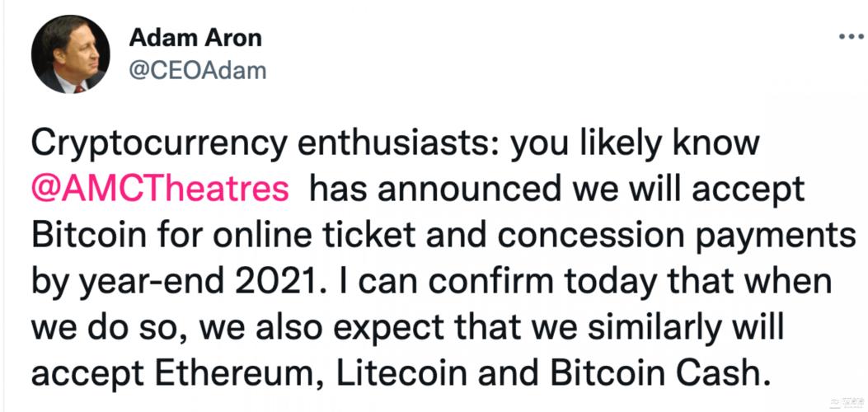The image size is (868, 412).
Task: Click the @CEOAdam handle
Action: (x=197, y=72)
